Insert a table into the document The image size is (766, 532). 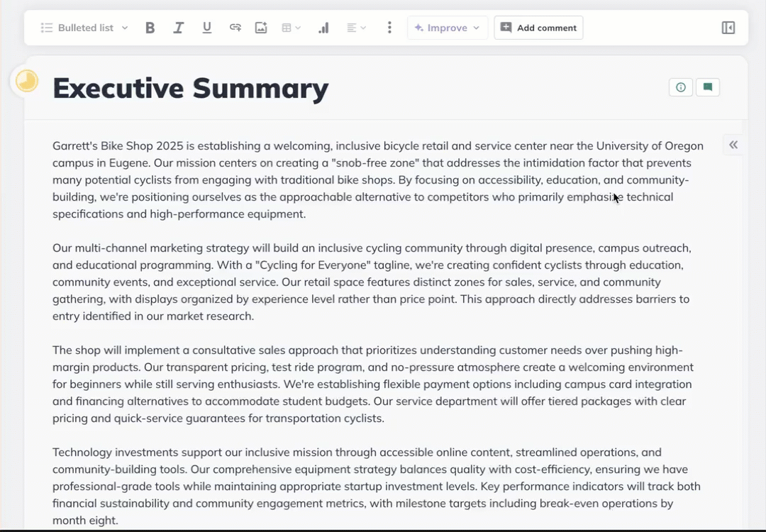pos(286,28)
